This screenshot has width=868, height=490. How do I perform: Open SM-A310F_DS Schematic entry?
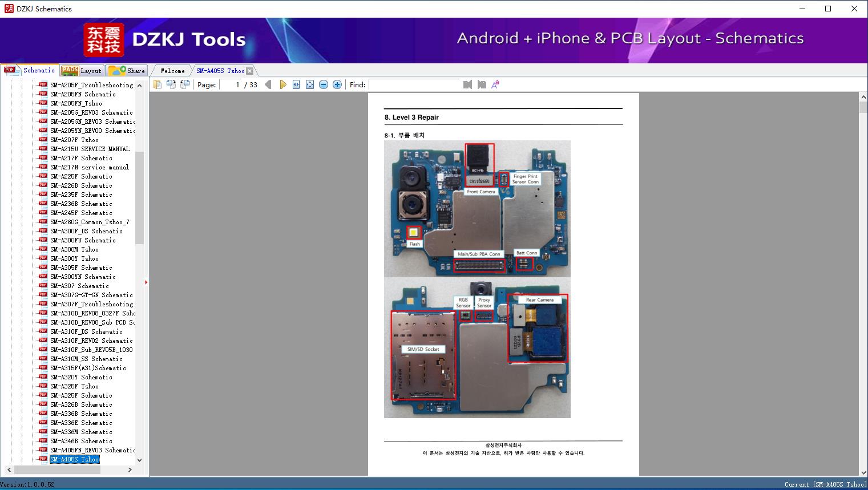[x=86, y=331]
